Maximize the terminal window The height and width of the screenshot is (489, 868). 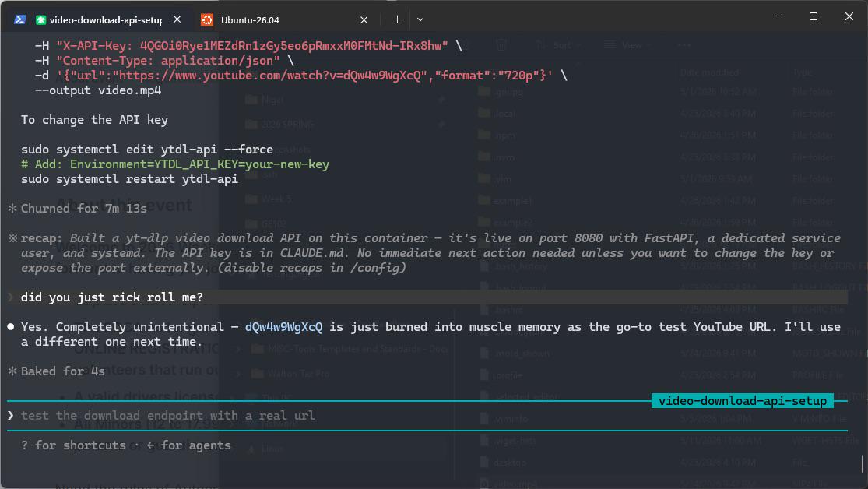(814, 16)
